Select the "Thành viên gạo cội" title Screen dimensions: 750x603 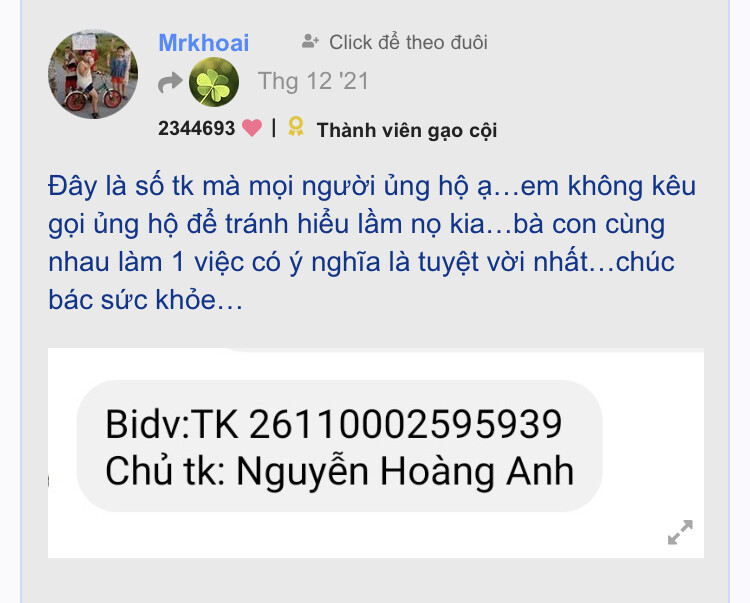point(407,130)
